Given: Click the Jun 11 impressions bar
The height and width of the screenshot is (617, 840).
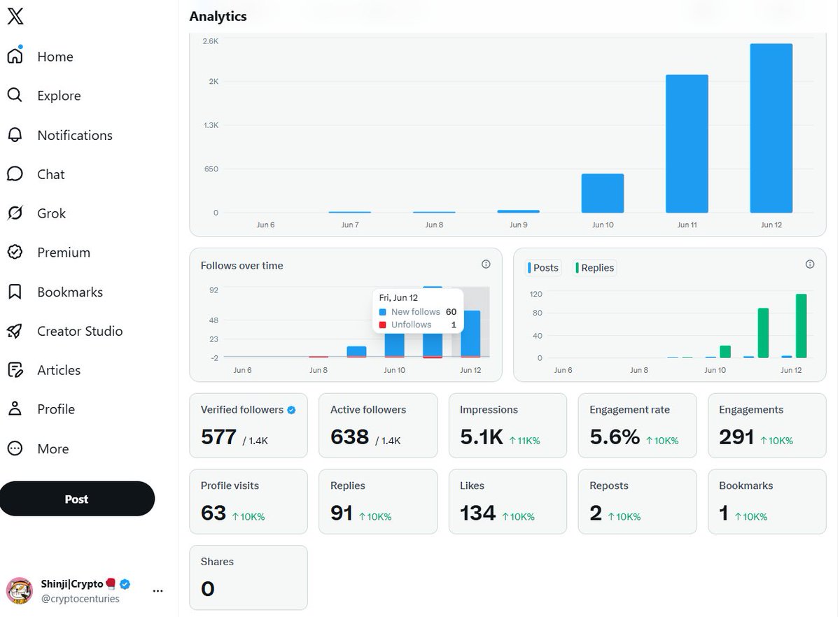Looking at the screenshot, I should [687, 143].
